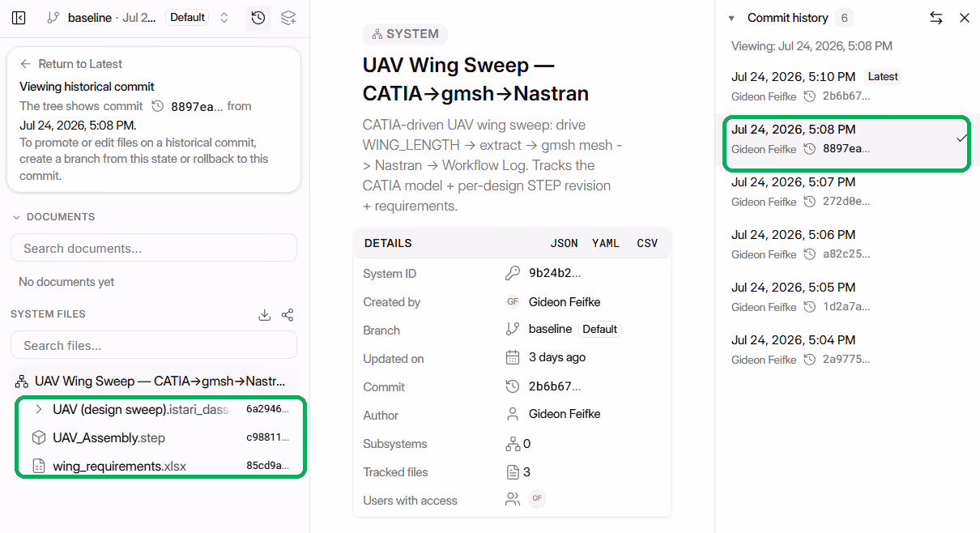Image resolution: width=980 pixels, height=533 pixels.
Task: Click GF avatar in Users with access
Action: click(x=537, y=499)
